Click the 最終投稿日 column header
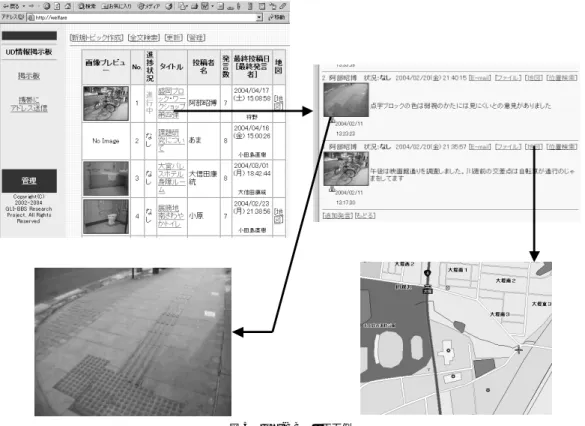The width and height of the screenshot is (585, 426). pos(252,67)
